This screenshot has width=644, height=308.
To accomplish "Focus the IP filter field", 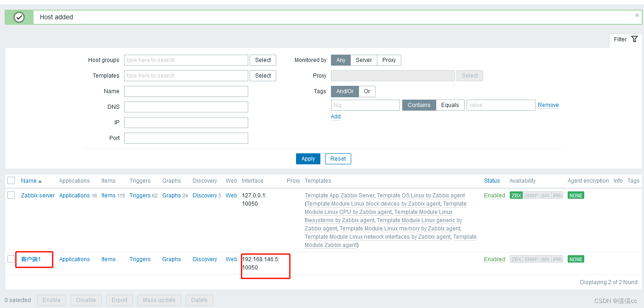I will tap(186, 123).
